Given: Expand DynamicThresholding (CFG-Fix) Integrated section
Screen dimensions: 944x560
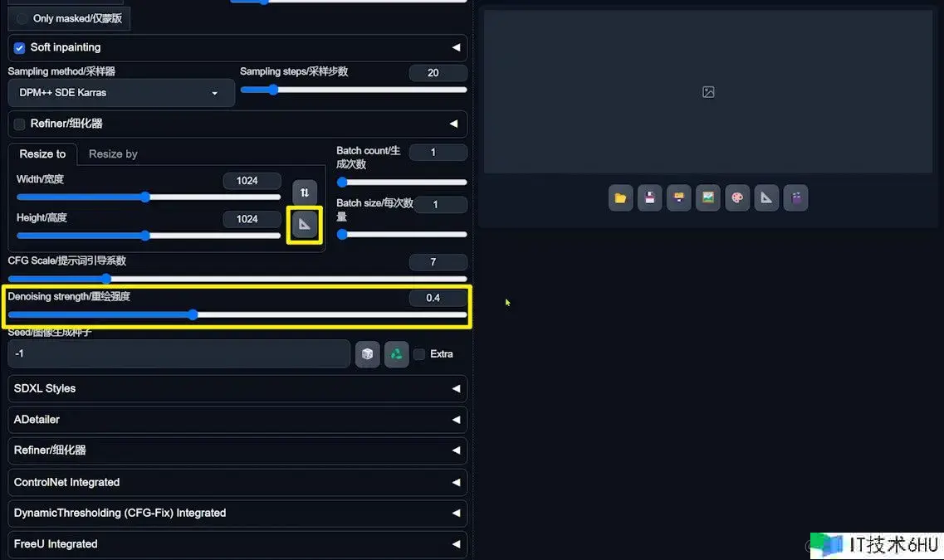Looking at the screenshot, I should point(237,513).
